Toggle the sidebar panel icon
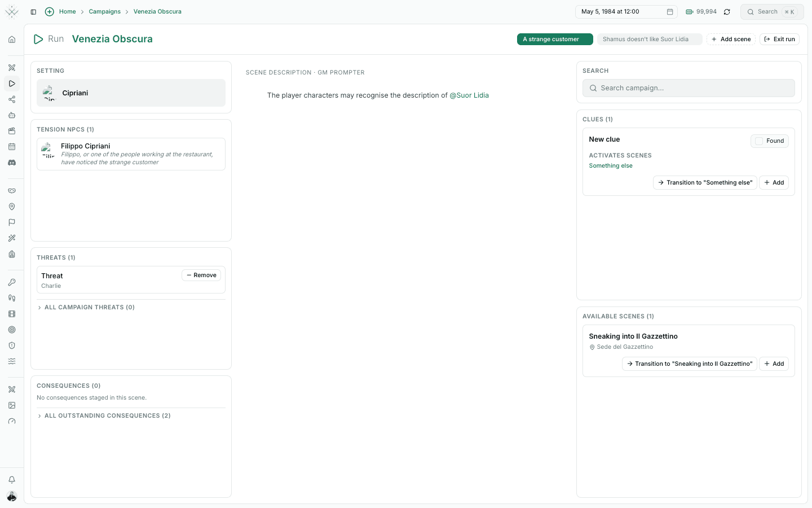 pos(33,12)
